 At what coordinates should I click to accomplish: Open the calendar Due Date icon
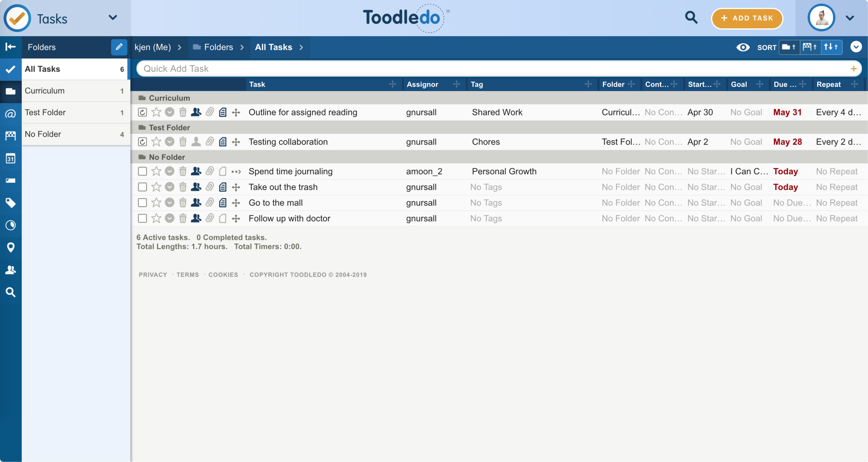pyautogui.click(x=10, y=159)
